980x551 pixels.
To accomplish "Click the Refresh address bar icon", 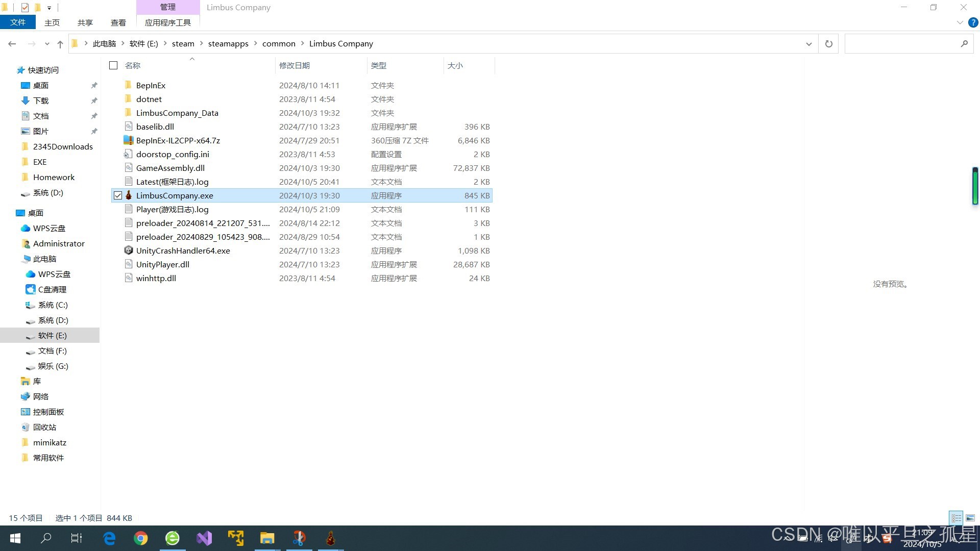I will 828,44.
